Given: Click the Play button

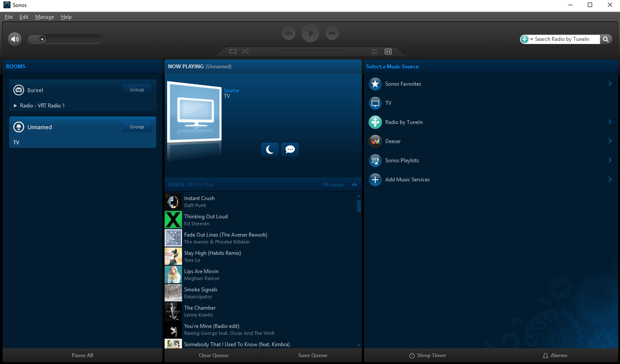Looking at the screenshot, I should click(x=310, y=33).
